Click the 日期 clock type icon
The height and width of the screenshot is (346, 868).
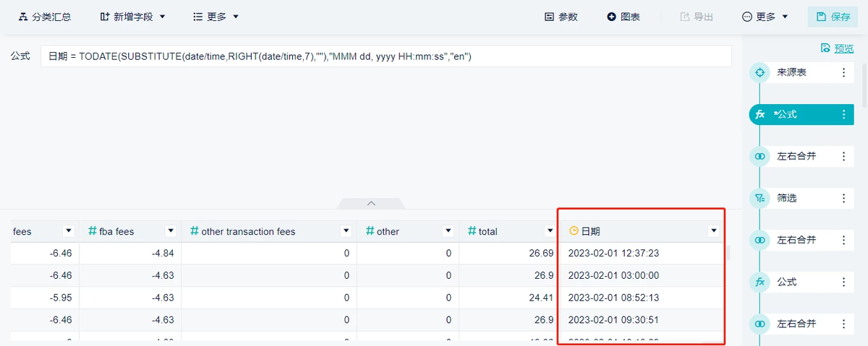tap(574, 231)
